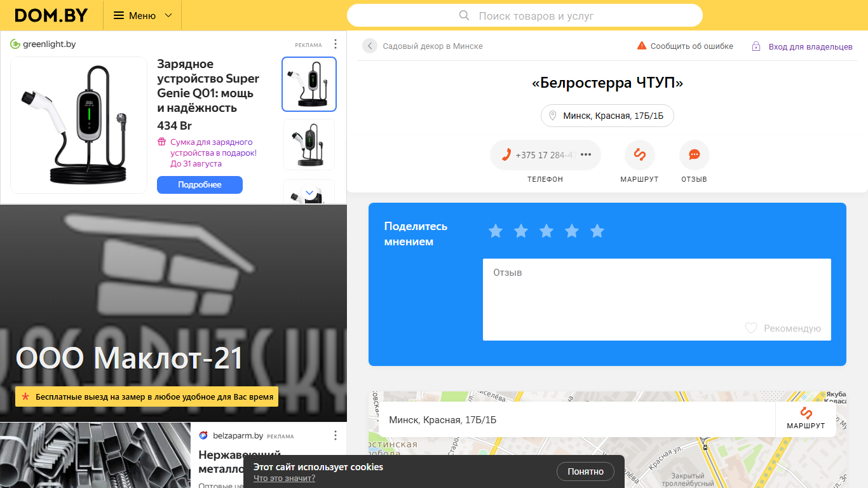
Task: Open Садовый декор в Минске breadcrumb link
Action: [433, 46]
